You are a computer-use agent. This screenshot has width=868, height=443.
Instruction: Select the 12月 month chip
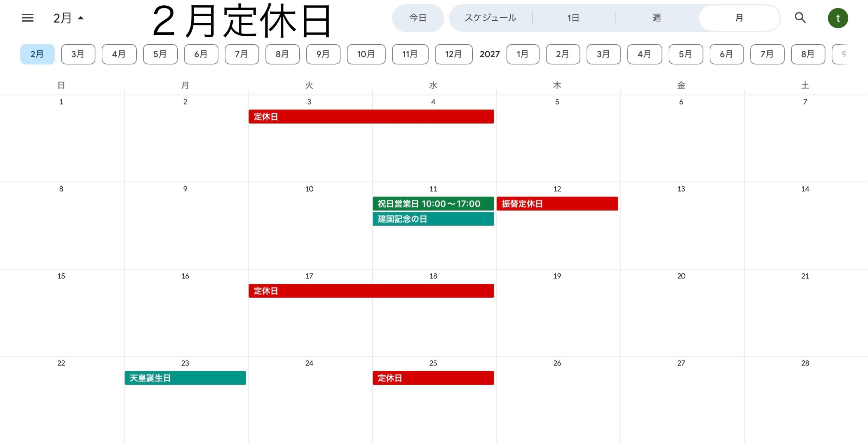point(453,54)
